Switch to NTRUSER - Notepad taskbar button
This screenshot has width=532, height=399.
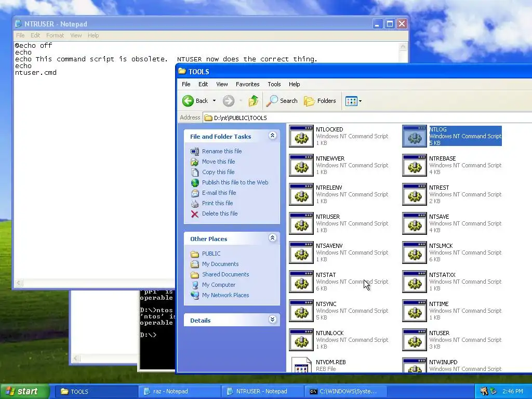pyautogui.click(x=262, y=392)
